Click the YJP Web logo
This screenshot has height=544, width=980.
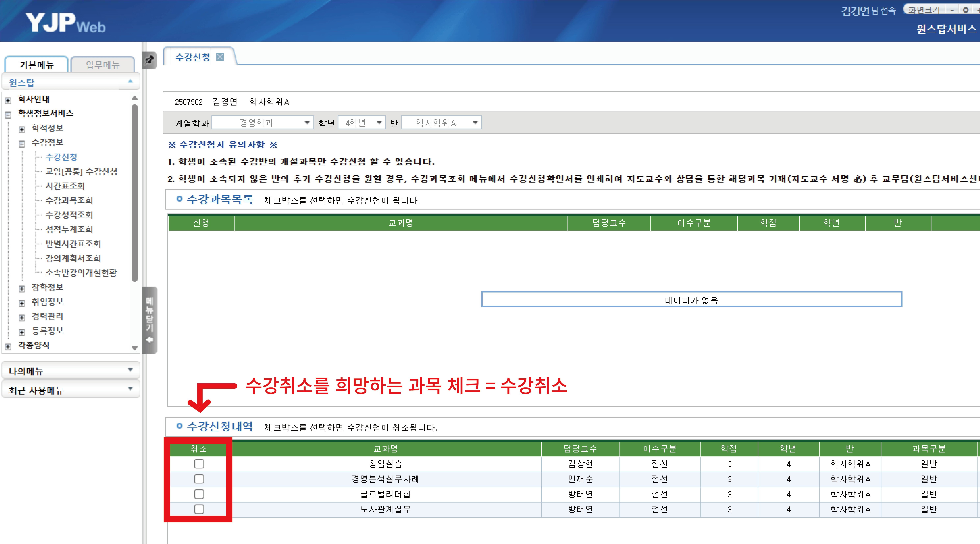click(x=65, y=23)
